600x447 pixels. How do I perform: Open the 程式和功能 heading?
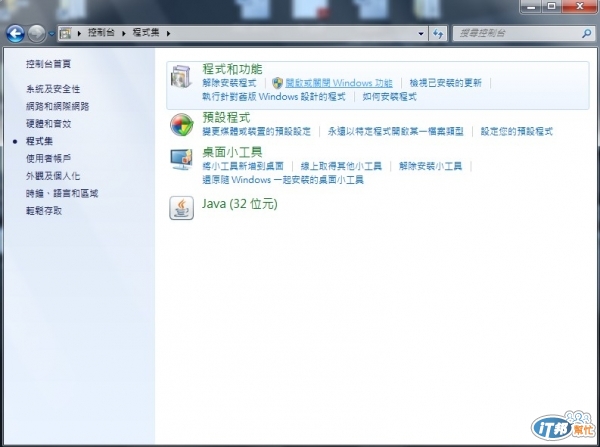(232, 69)
